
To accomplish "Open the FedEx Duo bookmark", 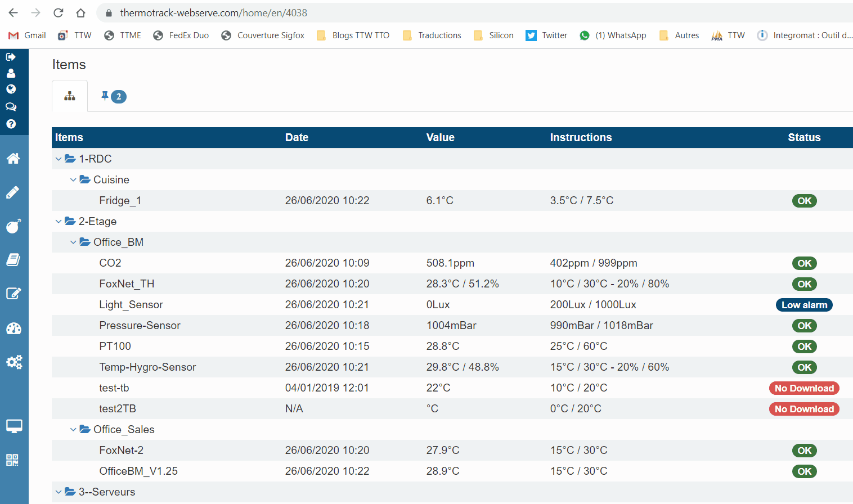I will pyautogui.click(x=181, y=35).
